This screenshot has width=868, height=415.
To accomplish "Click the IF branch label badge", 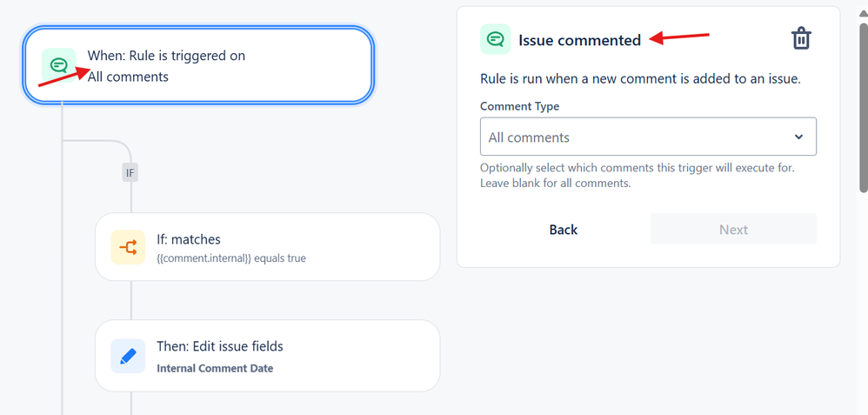I will pos(130,173).
